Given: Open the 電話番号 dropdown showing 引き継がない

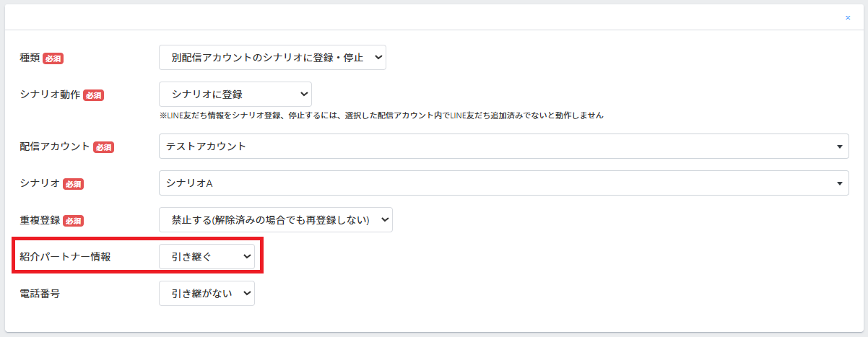Looking at the screenshot, I should pyautogui.click(x=207, y=293).
